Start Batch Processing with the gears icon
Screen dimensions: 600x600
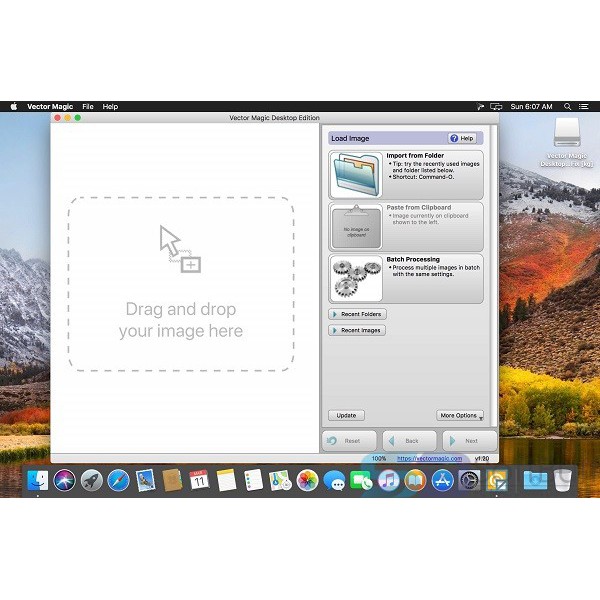click(356, 279)
